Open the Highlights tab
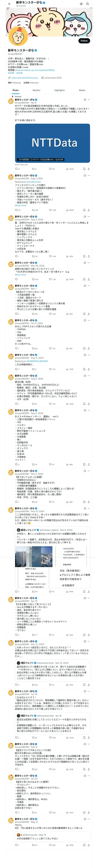Screen dimensions: 98x868 [x=60, y=90]
